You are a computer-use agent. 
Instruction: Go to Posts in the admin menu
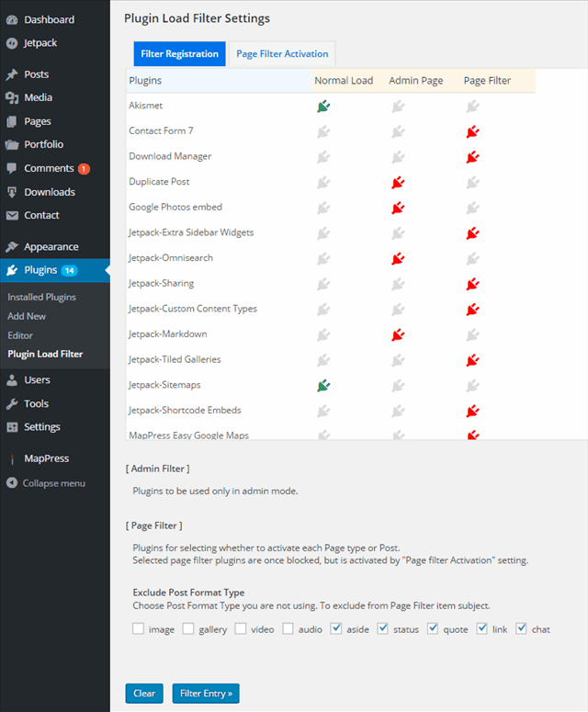[55, 74]
